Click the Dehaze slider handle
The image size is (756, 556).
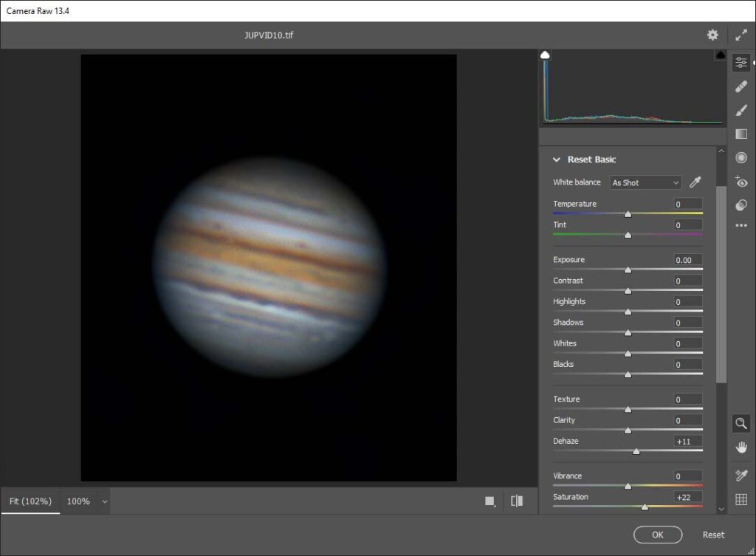(x=637, y=450)
